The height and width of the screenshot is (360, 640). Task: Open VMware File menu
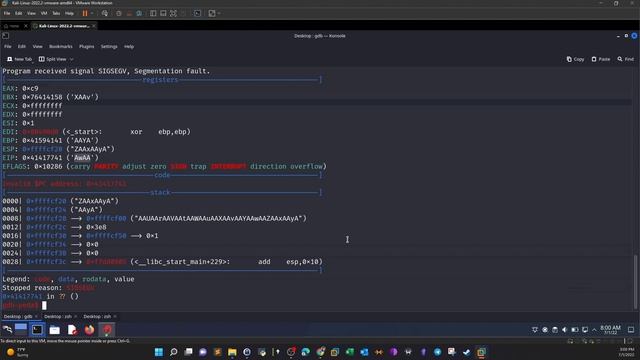pos(7,13)
